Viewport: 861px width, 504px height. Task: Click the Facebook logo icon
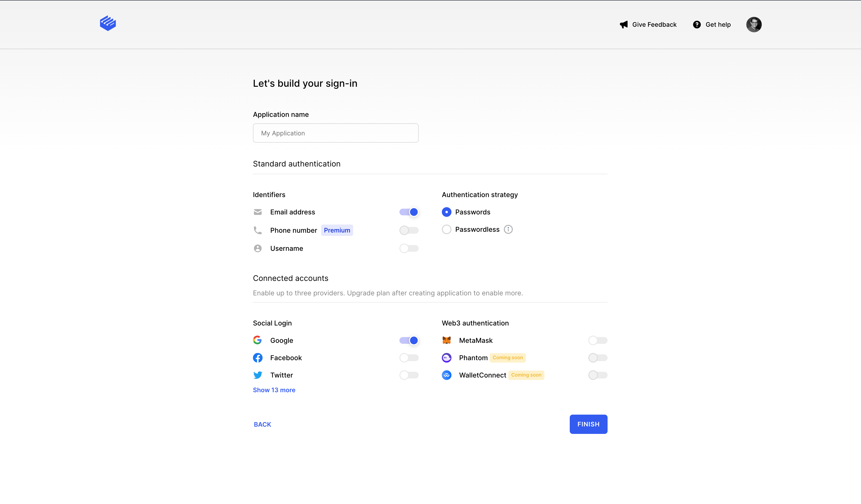click(258, 358)
